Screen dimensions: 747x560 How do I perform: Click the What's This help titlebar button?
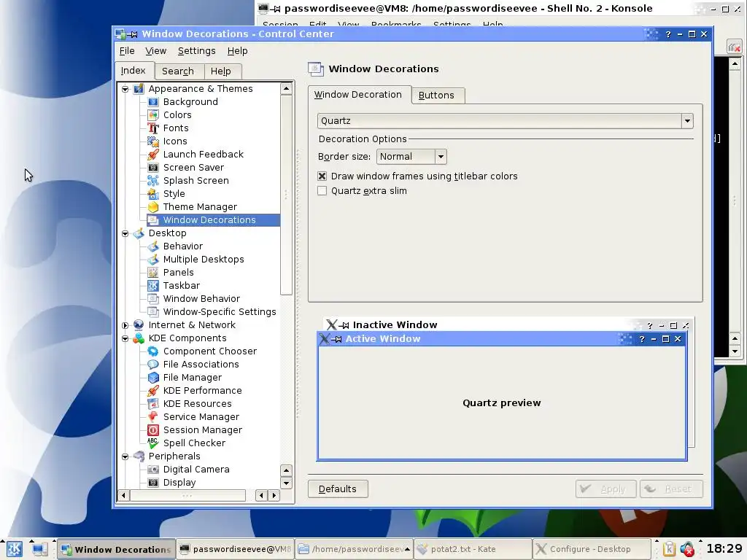tap(668, 34)
